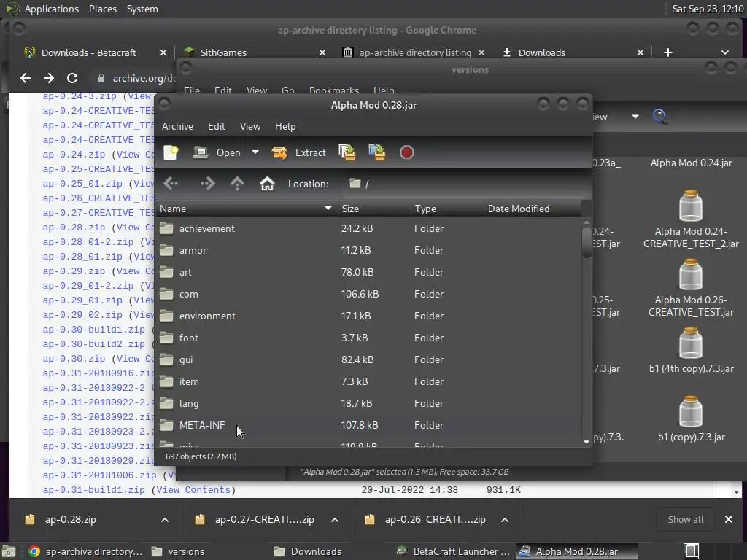Close the ap-archive directory listing tab

pyautogui.click(x=481, y=52)
